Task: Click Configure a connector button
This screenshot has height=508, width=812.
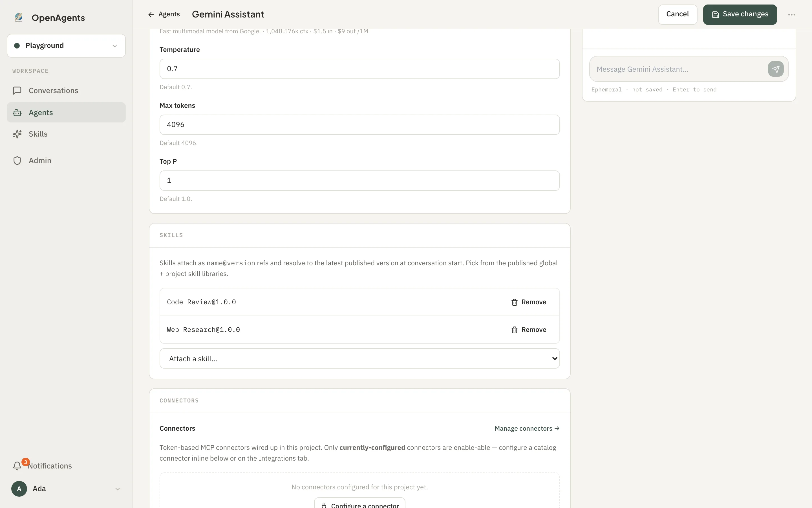Action: (x=359, y=503)
